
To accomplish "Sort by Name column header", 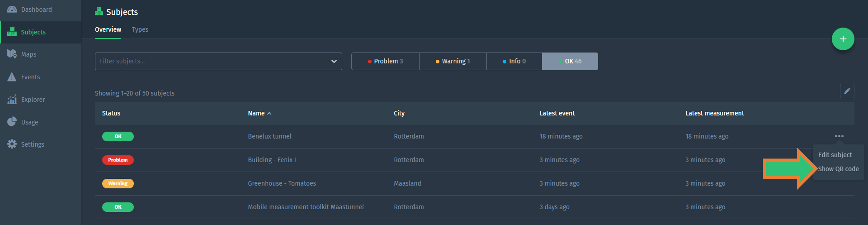I will point(257,113).
